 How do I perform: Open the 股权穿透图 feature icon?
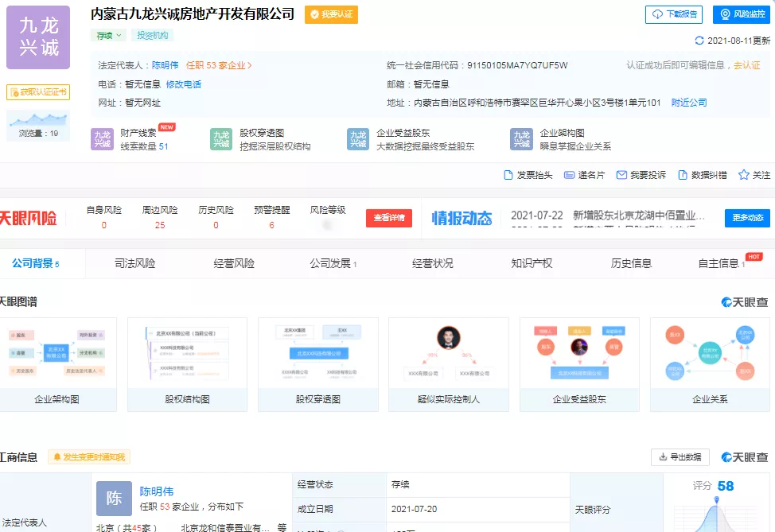coord(222,140)
